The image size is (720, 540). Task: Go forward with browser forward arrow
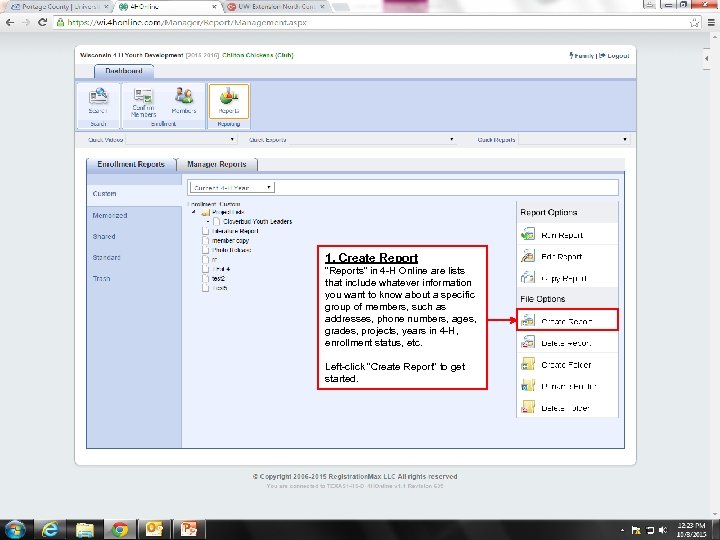click(26, 22)
